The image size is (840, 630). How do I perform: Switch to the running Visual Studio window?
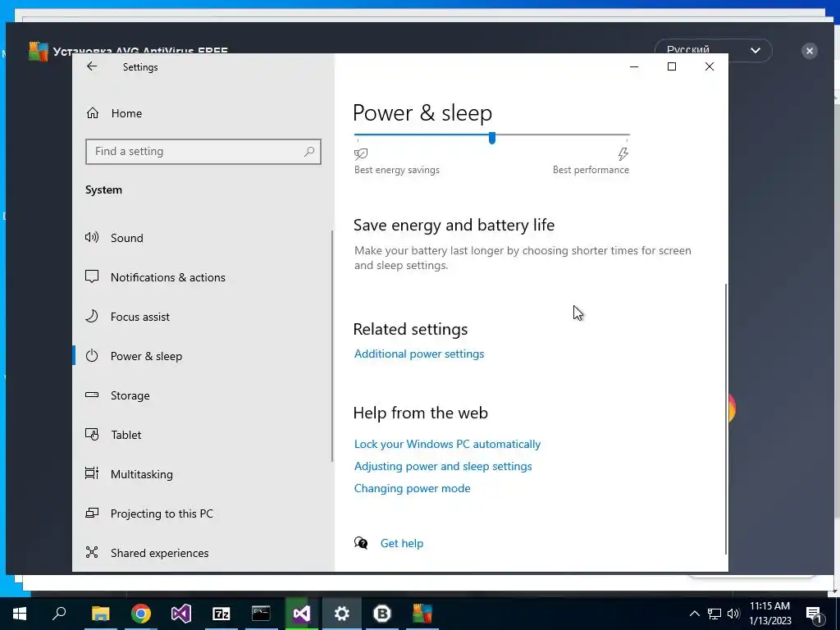pyautogui.click(x=302, y=614)
